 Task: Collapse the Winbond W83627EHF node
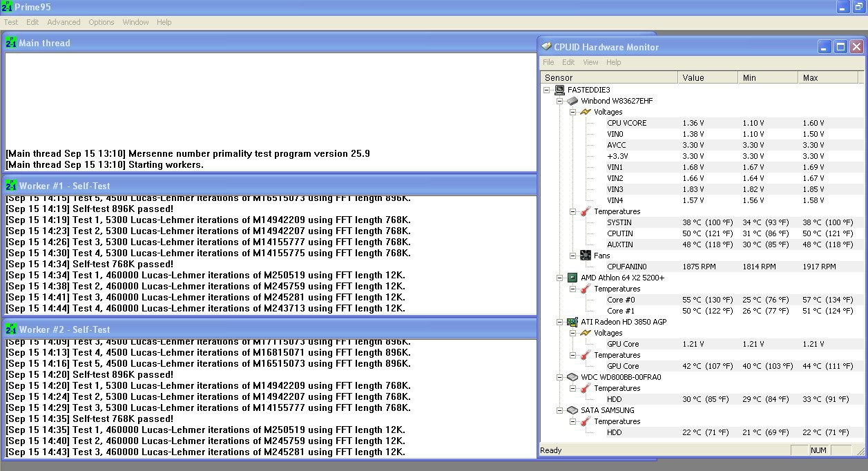point(560,101)
